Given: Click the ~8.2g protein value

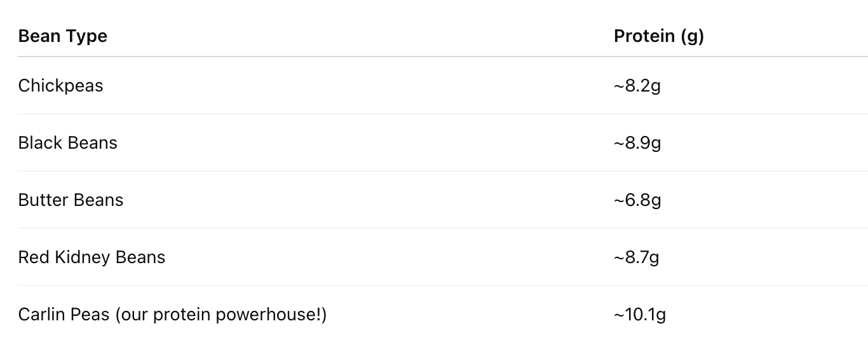Looking at the screenshot, I should coord(637,86).
